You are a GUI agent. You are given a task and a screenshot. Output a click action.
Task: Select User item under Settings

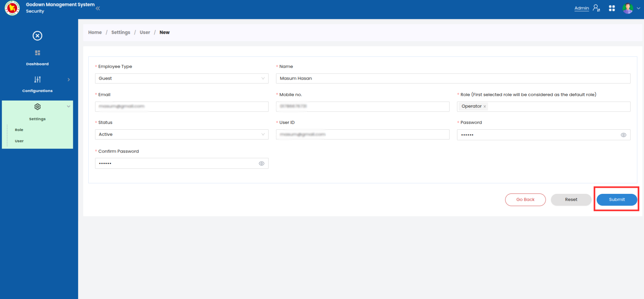[x=19, y=141]
